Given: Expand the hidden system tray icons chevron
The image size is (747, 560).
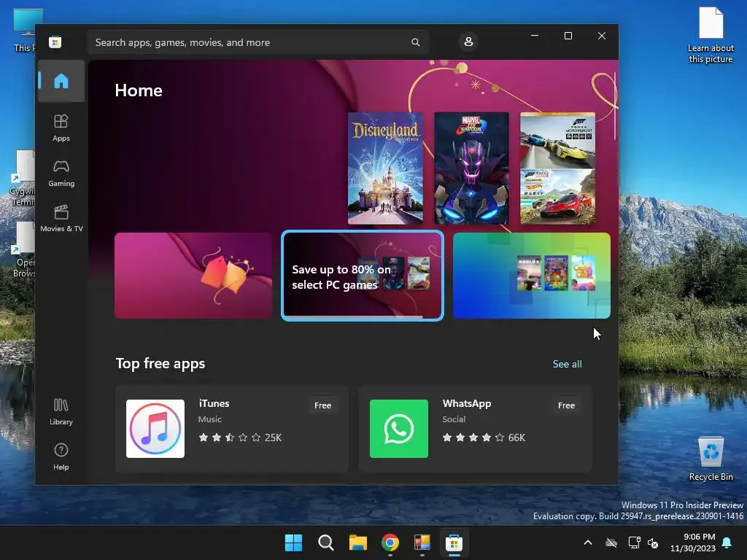Looking at the screenshot, I should pyautogui.click(x=588, y=542).
